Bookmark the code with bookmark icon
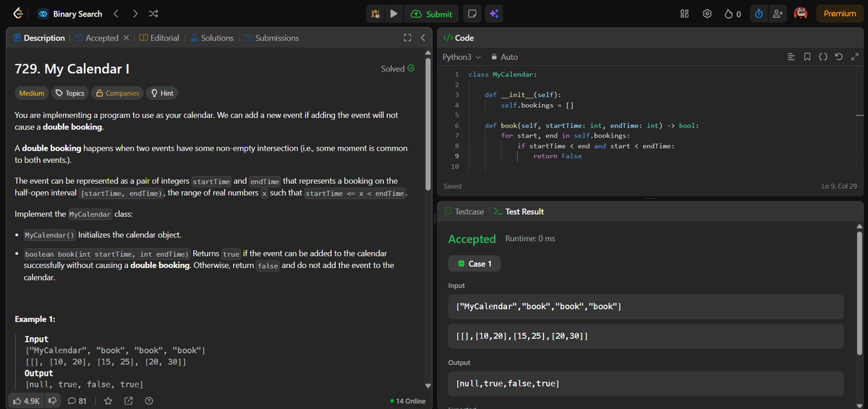868x409 pixels. [x=808, y=56]
